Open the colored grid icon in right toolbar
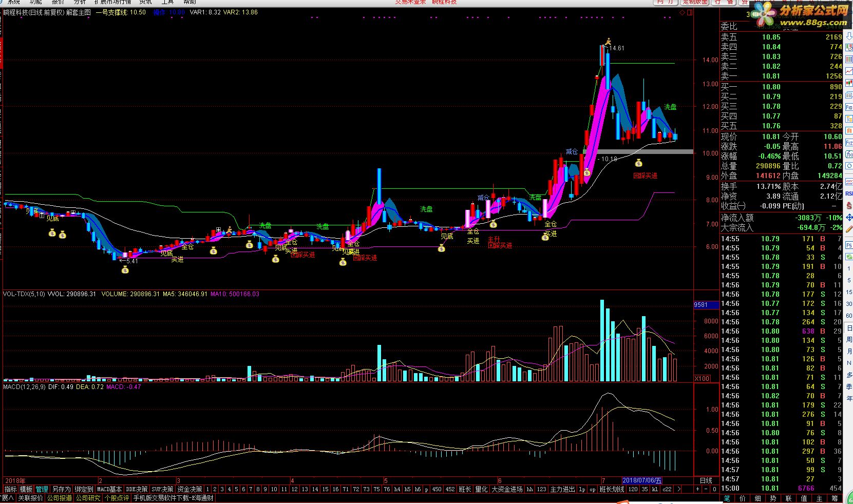The height and width of the screenshot is (504, 853). (x=848, y=59)
